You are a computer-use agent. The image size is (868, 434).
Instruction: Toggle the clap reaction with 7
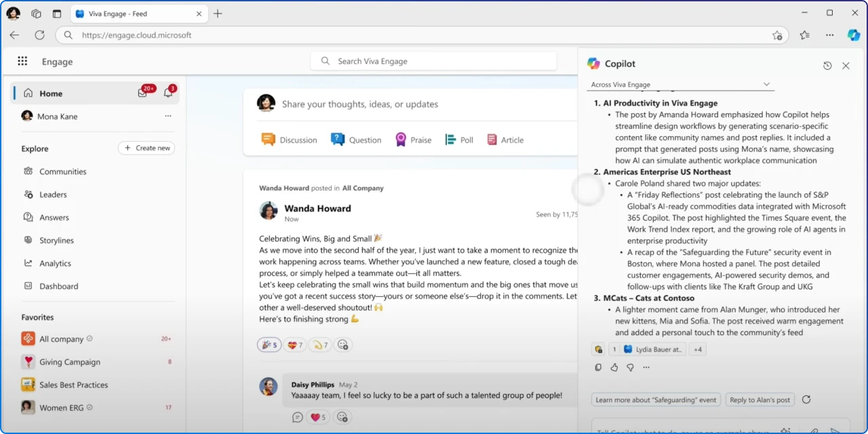coord(320,344)
